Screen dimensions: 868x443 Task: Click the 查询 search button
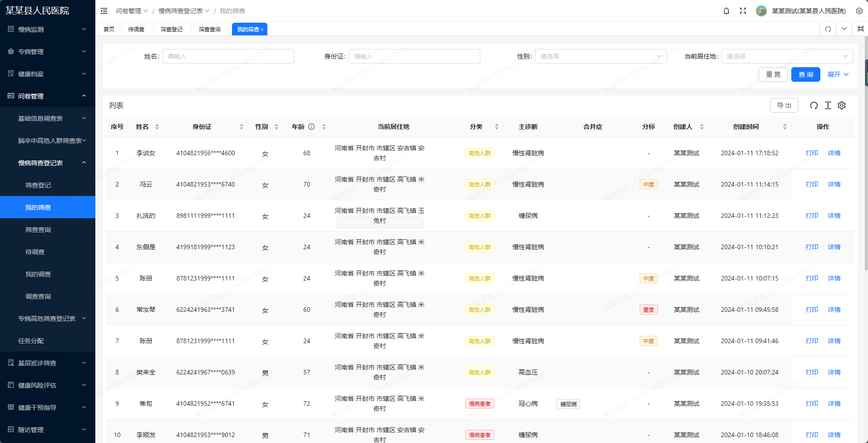coord(805,74)
